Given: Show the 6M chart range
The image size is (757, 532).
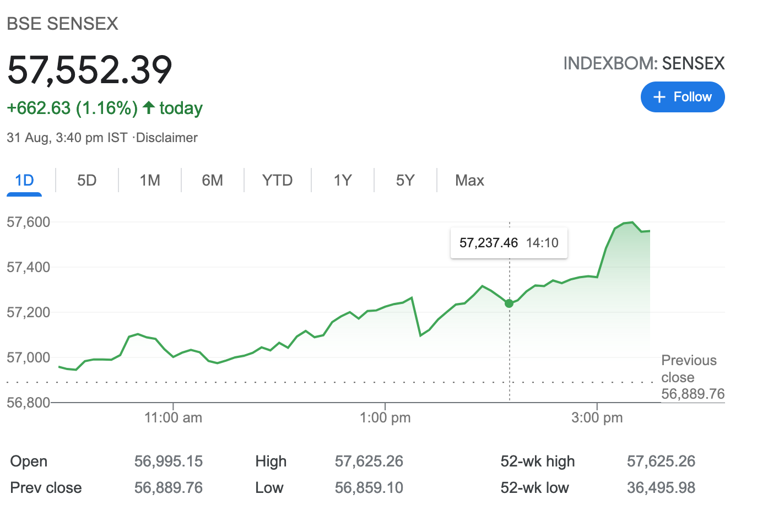Looking at the screenshot, I should pyautogui.click(x=213, y=181).
